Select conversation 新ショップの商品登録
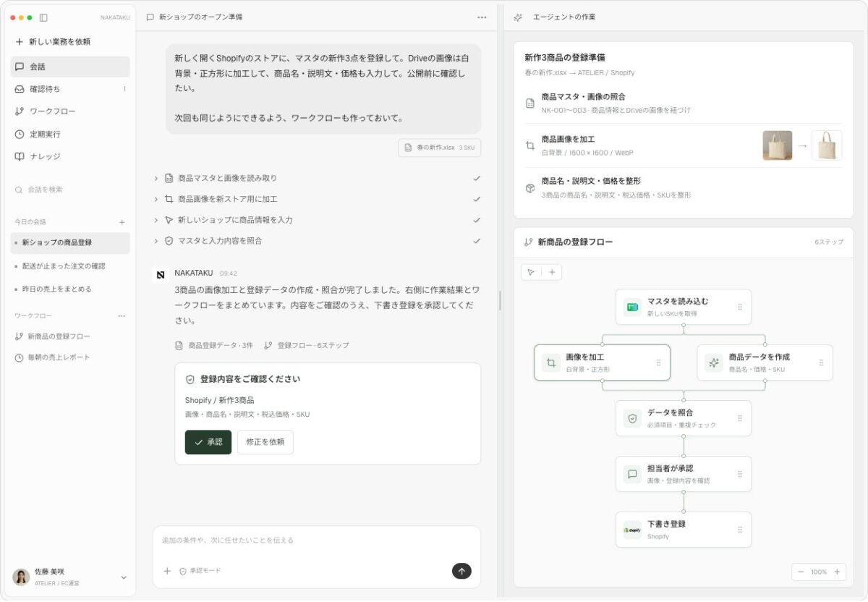This screenshot has height=602, width=868. tap(70, 243)
